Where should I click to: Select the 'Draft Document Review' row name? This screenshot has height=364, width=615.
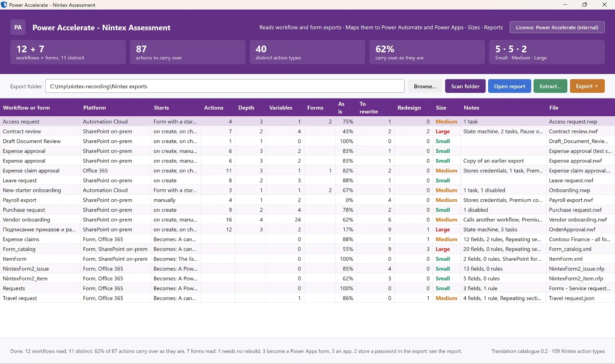tap(32, 141)
